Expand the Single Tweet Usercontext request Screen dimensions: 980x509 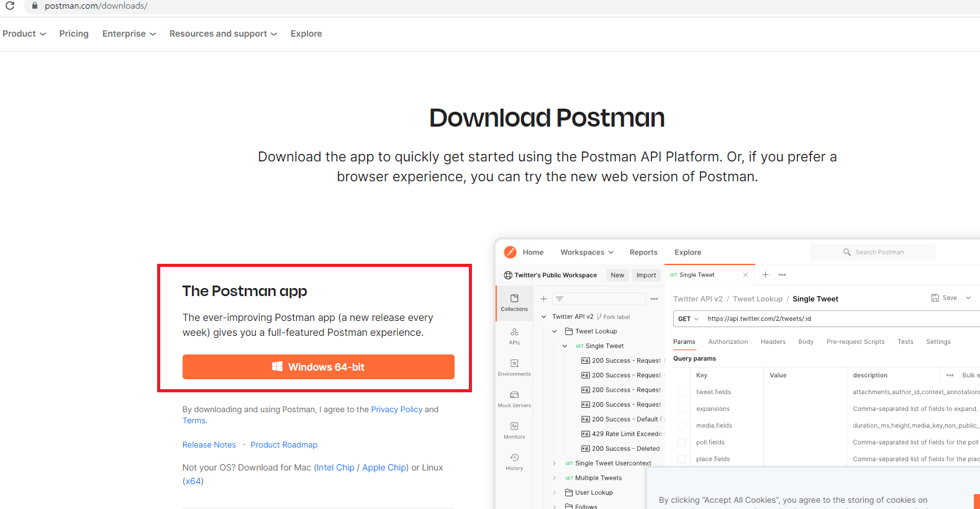[x=555, y=463]
